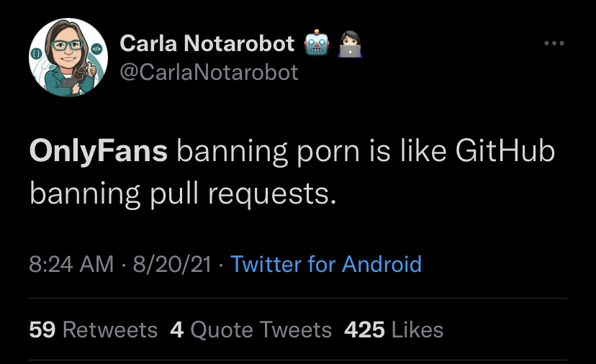Click the thumbs-up hand in the avatar
The height and width of the screenshot is (364, 596).
coord(90,70)
